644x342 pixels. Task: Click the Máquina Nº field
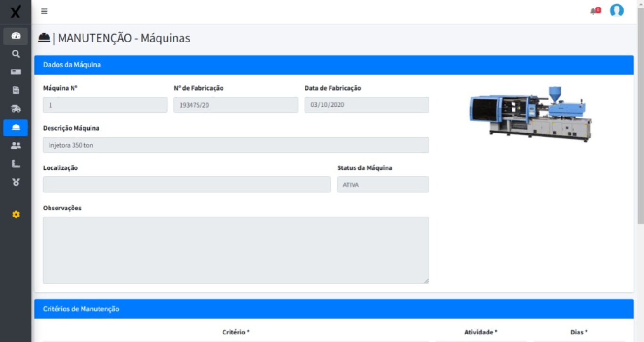[x=105, y=105]
